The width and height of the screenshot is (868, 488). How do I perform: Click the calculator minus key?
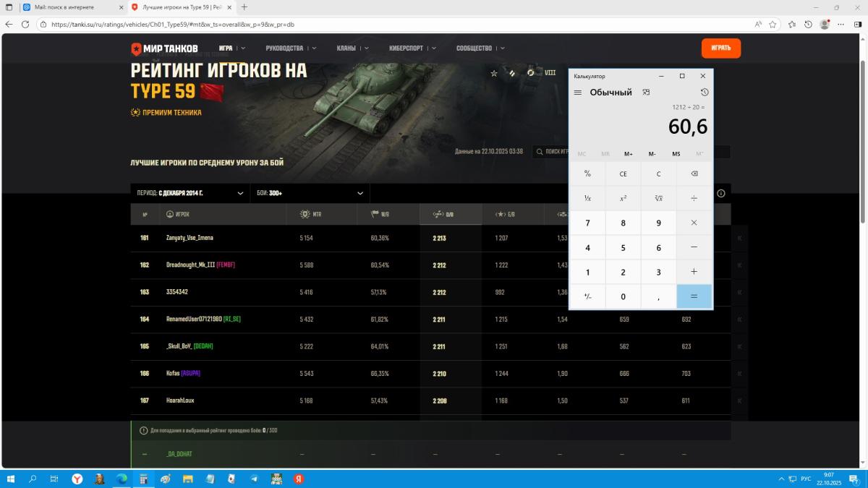[694, 247]
